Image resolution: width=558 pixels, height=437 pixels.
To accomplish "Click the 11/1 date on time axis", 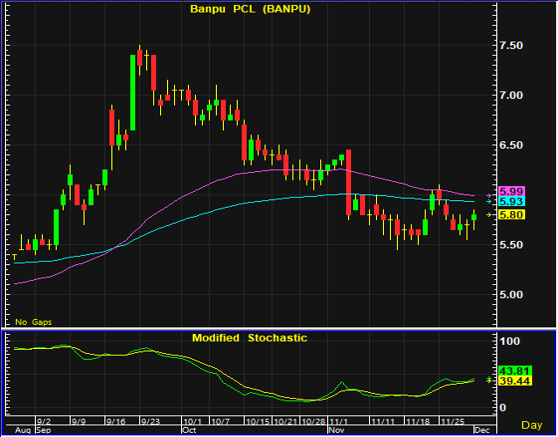I will pyautogui.click(x=338, y=422).
